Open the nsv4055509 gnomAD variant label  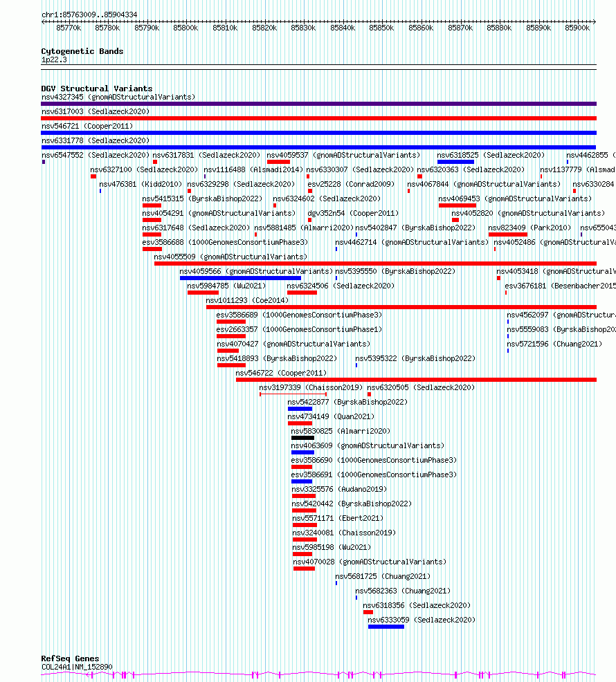230,257
